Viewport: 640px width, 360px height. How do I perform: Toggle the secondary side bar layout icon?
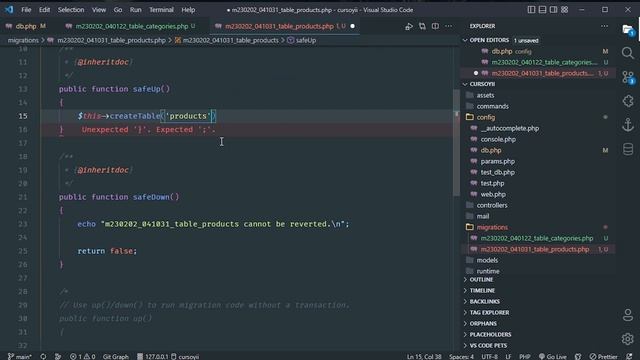pos(553,9)
